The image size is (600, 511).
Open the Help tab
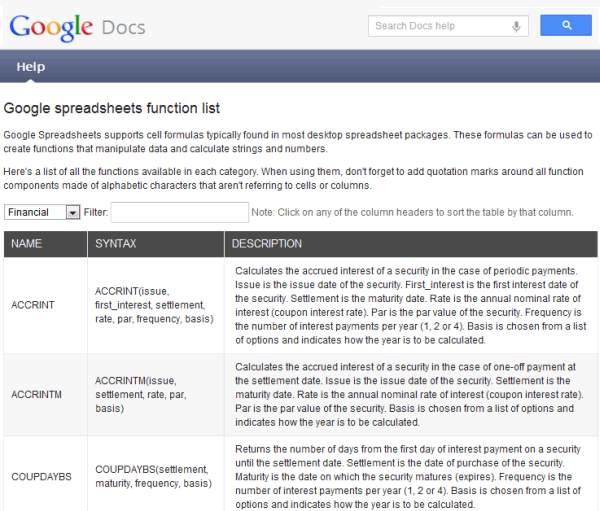tap(31, 67)
